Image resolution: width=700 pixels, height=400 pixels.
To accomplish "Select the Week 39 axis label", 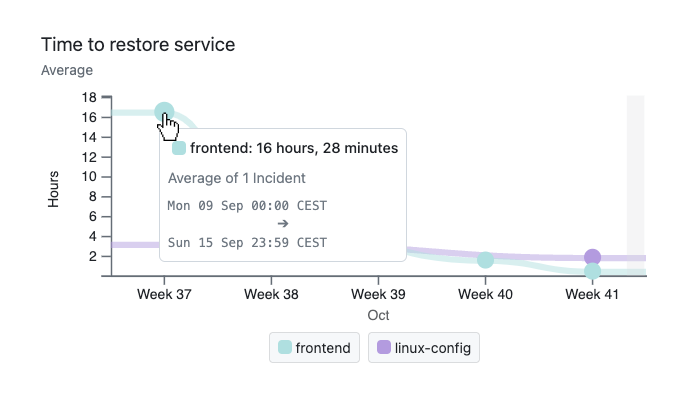I will (x=378, y=295).
